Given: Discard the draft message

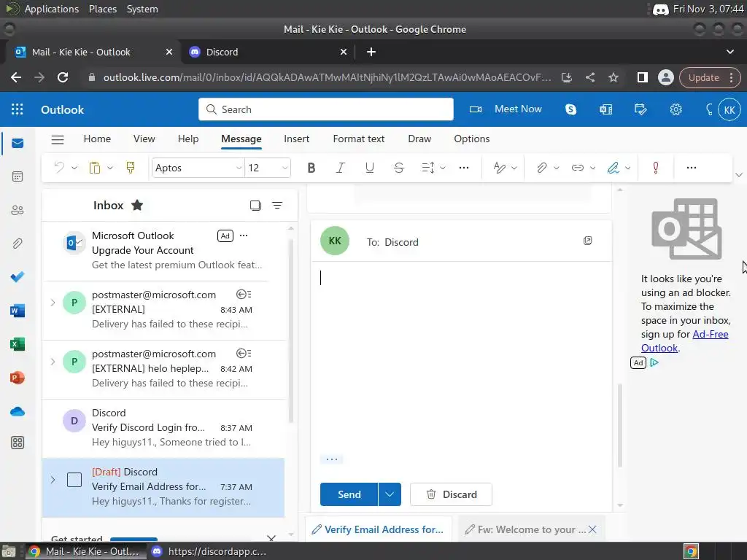Looking at the screenshot, I should tap(451, 494).
